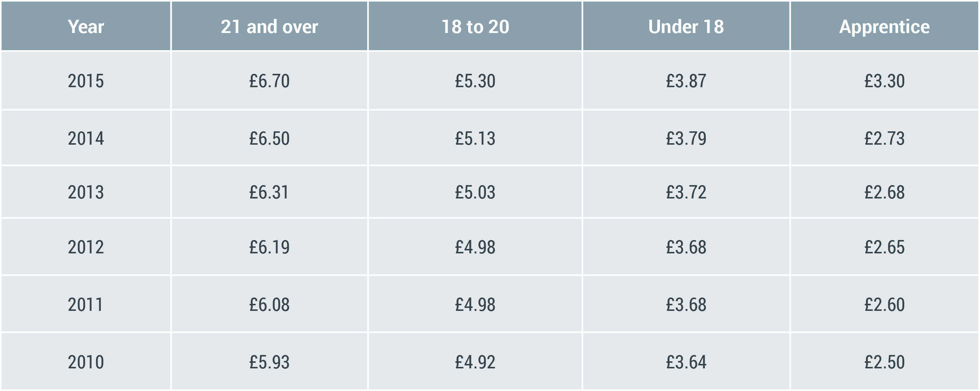Click the £5.13 value for 2014
This screenshot has width=980, height=391.
pos(475,138)
